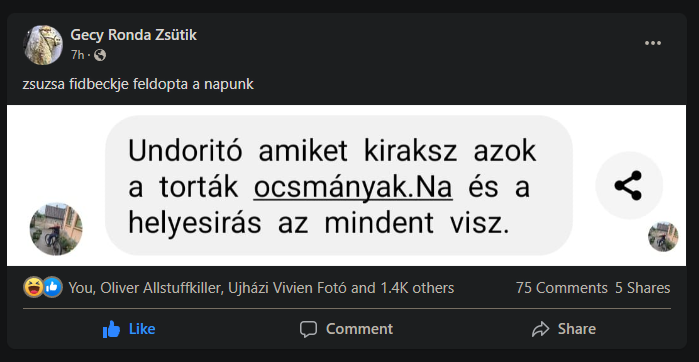Click the globe public-visibility icon
This screenshot has width=699, height=362.
point(100,55)
